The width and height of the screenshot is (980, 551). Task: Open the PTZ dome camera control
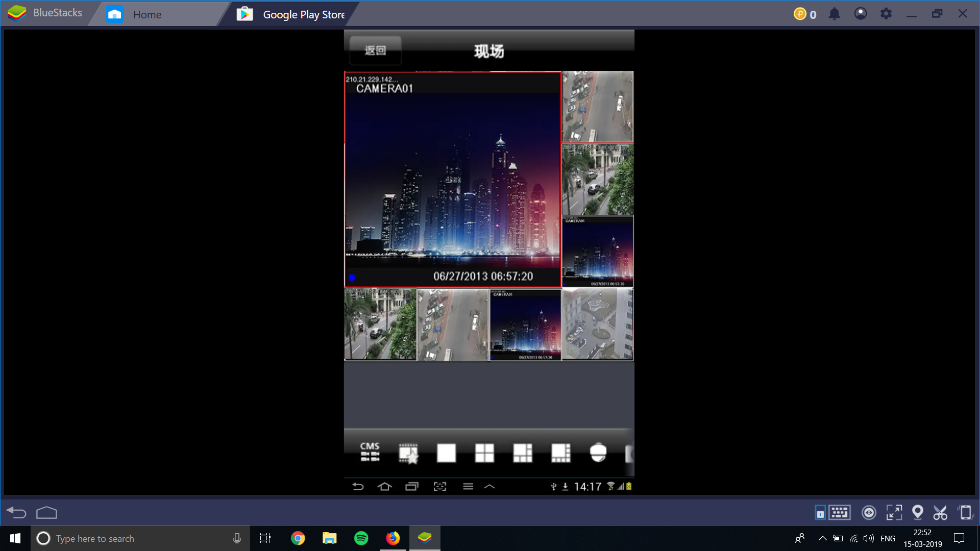point(598,453)
